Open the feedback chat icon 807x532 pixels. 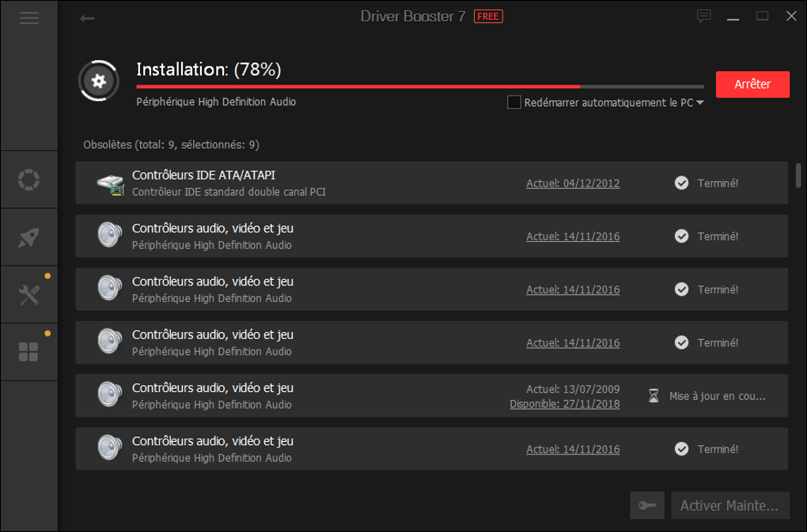point(703,17)
